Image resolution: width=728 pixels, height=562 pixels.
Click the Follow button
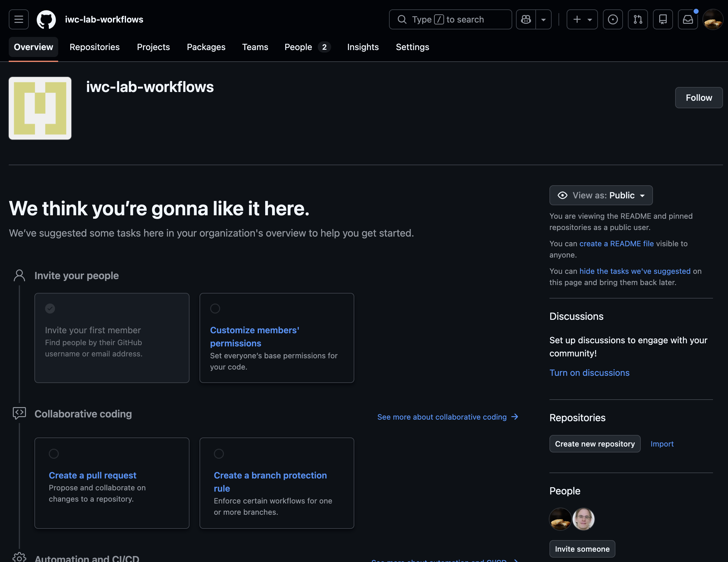[x=699, y=98]
